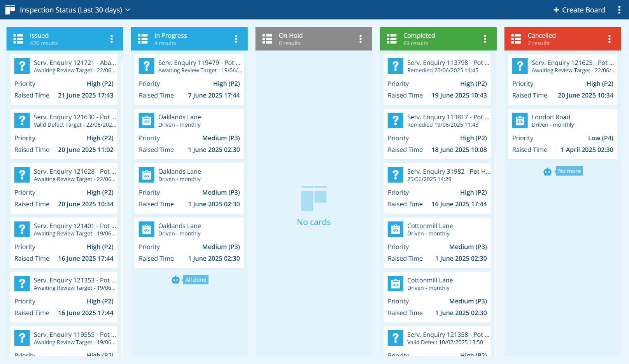Select the Completed column header title
629x364 pixels.
(419, 35)
